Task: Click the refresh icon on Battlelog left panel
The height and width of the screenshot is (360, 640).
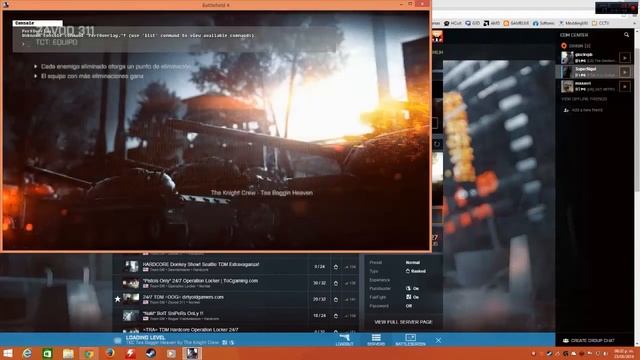Action: 437,144
